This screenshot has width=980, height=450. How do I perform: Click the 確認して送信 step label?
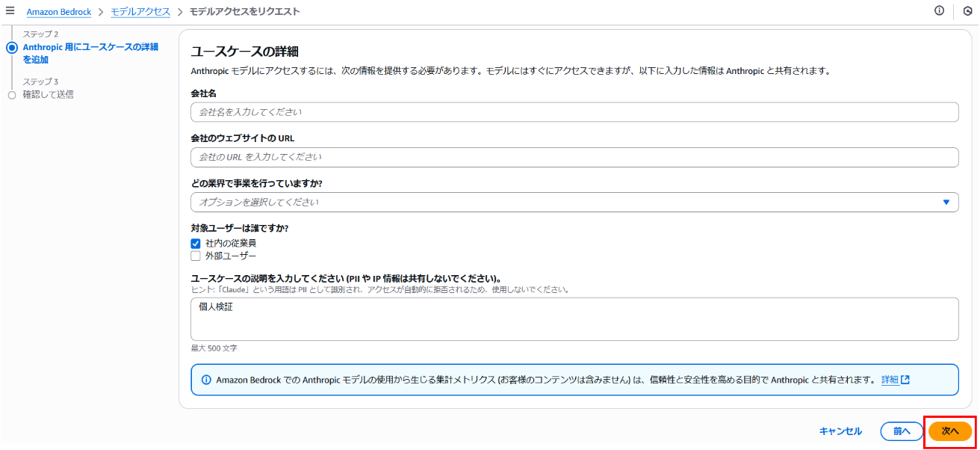[48, 95]
